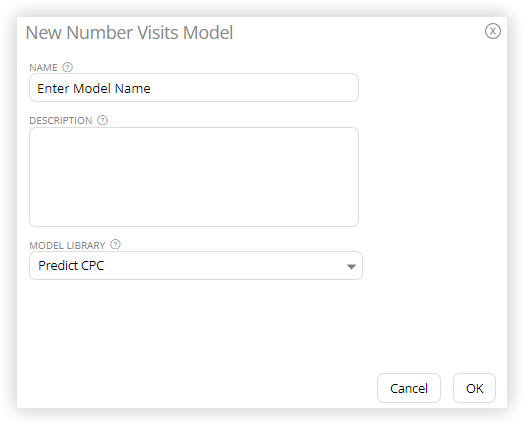Click the Cancel button
The width and height of the screenshot is (524, 425).
tap(409, 388)
